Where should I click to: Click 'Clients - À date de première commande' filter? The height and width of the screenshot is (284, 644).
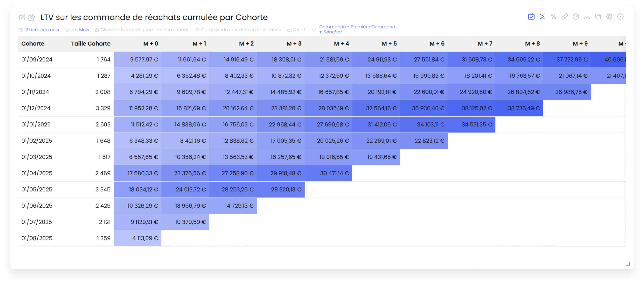point(142,30)
